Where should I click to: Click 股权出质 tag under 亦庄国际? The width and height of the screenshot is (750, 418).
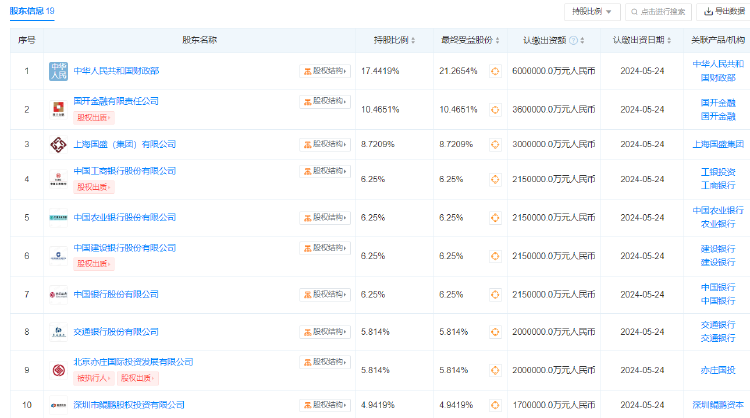click(138, 378)
